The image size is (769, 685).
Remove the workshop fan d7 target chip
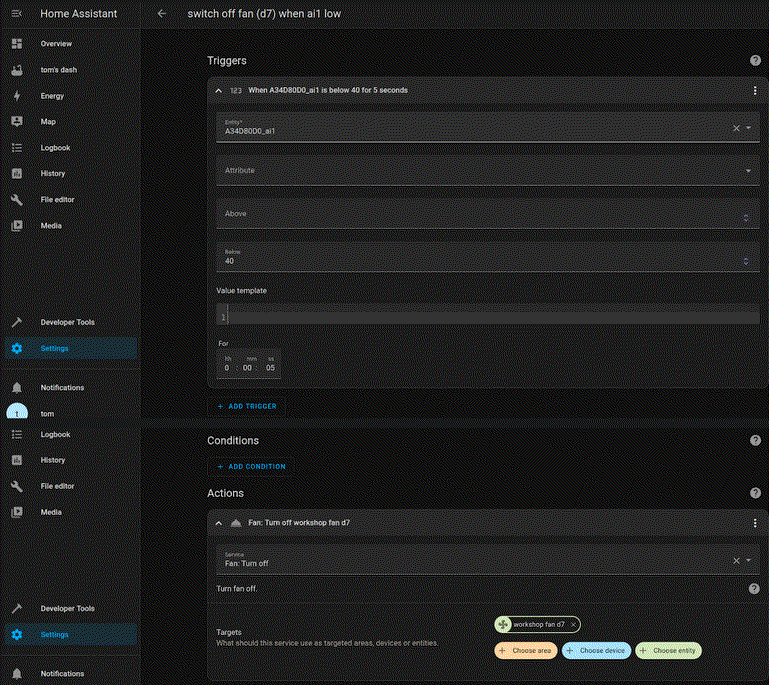pyautogui.click(x=573, y=624)
